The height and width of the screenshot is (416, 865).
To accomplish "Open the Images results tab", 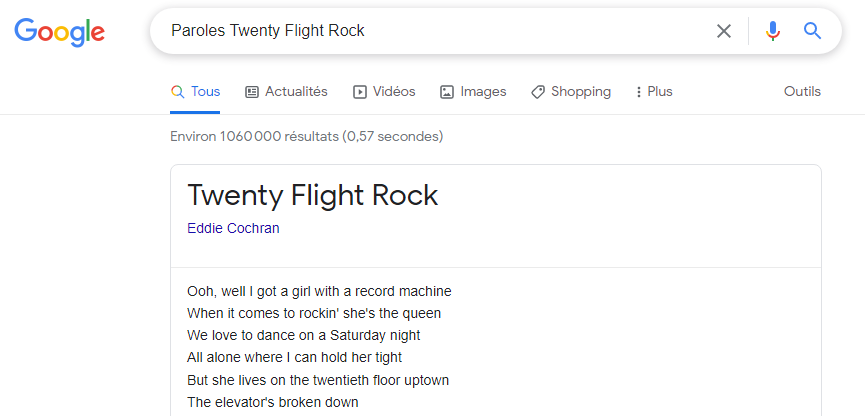I will tap(483, 92).
